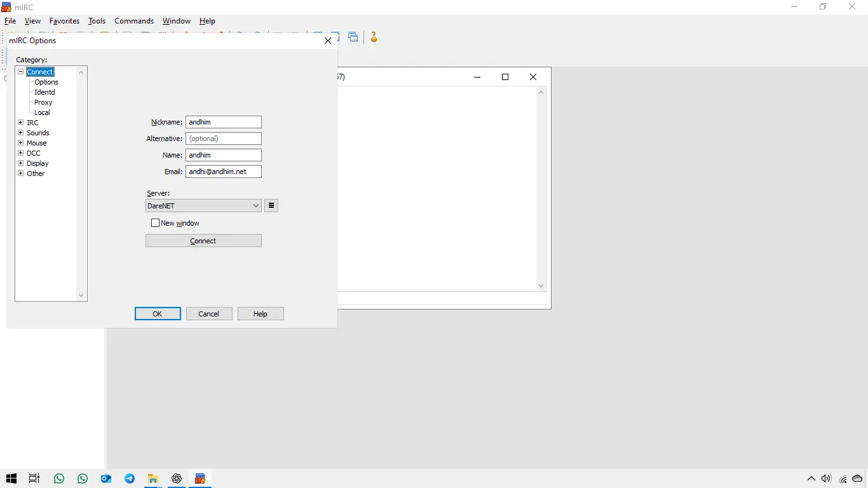This screenshot has width=868, height=488.
Task: Click the volume icon in the system tray
Action: (x=826, y=478)
